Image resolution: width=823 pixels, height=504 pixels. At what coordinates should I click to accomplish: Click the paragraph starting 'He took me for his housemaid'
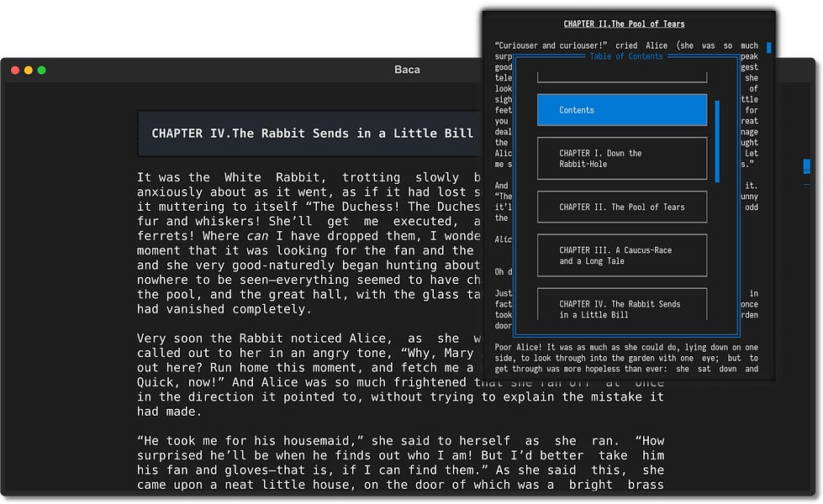(400, 463)
